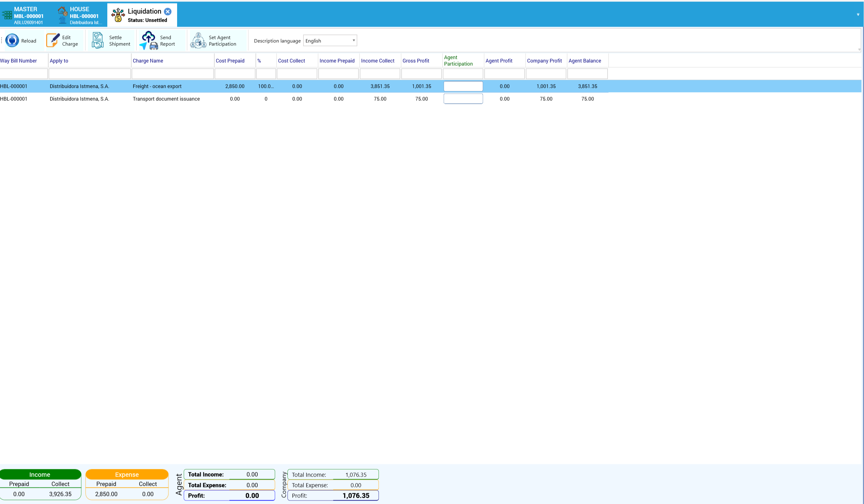Click the HOUSE tab house icon

62,12
